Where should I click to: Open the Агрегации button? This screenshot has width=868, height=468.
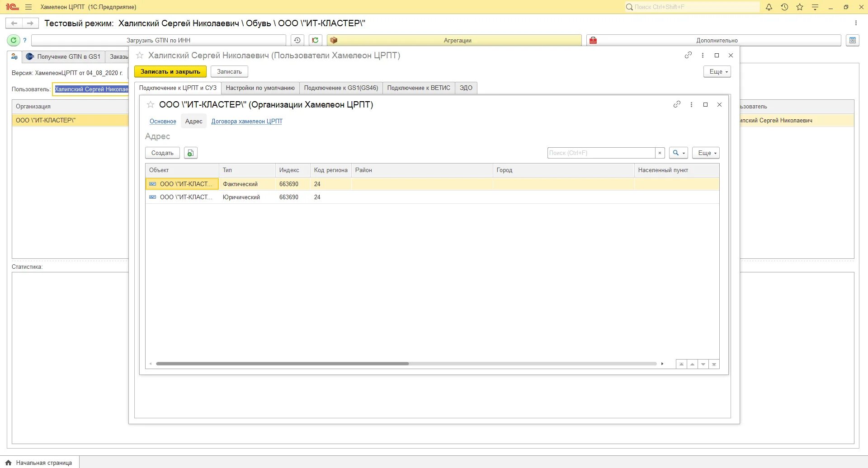tap(454, 40)
